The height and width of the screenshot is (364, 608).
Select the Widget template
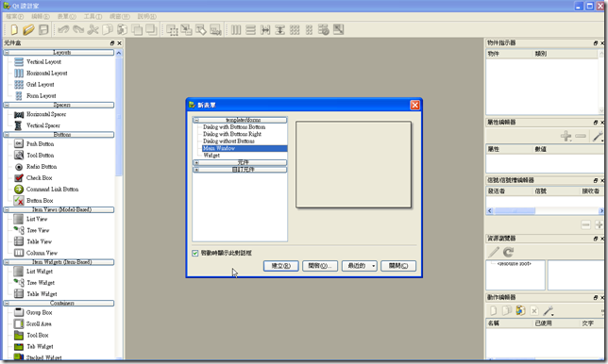click(211, 156)
